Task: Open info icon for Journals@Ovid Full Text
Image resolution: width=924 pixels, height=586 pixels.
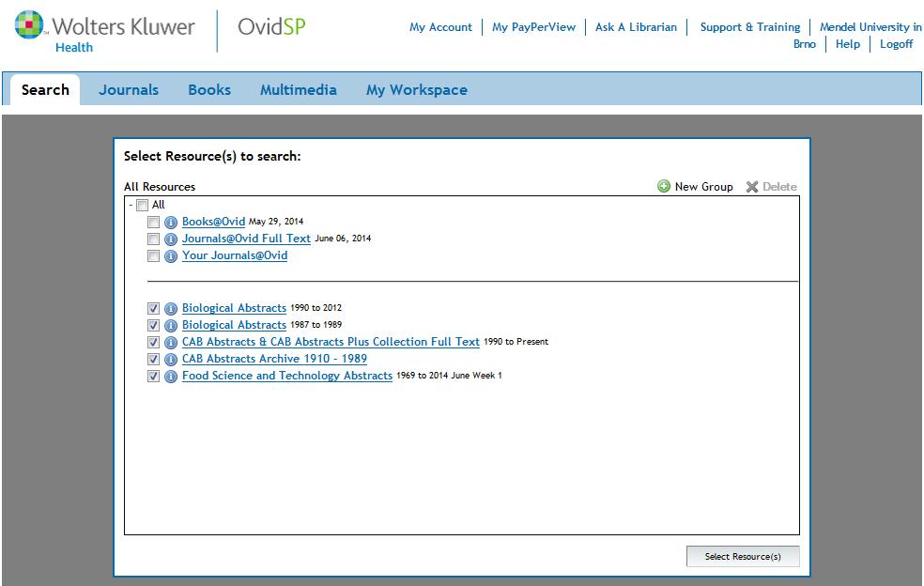Action: pyautogui.click(x=170, y=239)
